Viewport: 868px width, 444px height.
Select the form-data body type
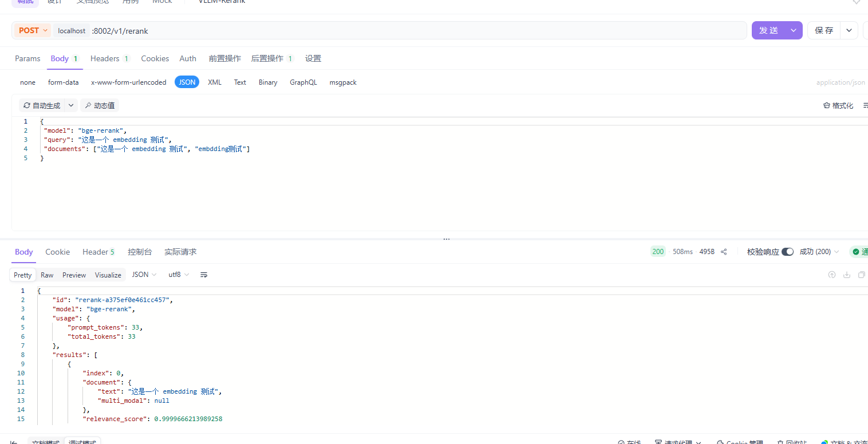(x=63, y=82)
